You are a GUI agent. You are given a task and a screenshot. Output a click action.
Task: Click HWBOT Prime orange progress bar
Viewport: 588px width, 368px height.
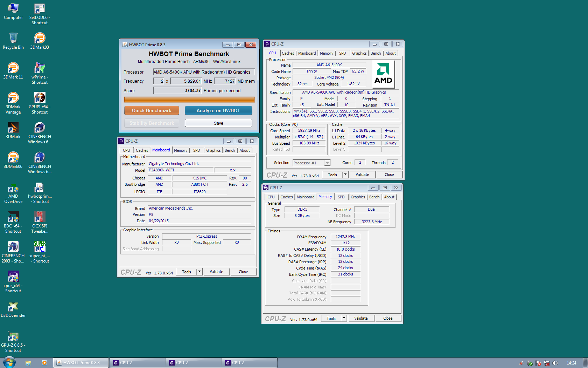[189, 100]
